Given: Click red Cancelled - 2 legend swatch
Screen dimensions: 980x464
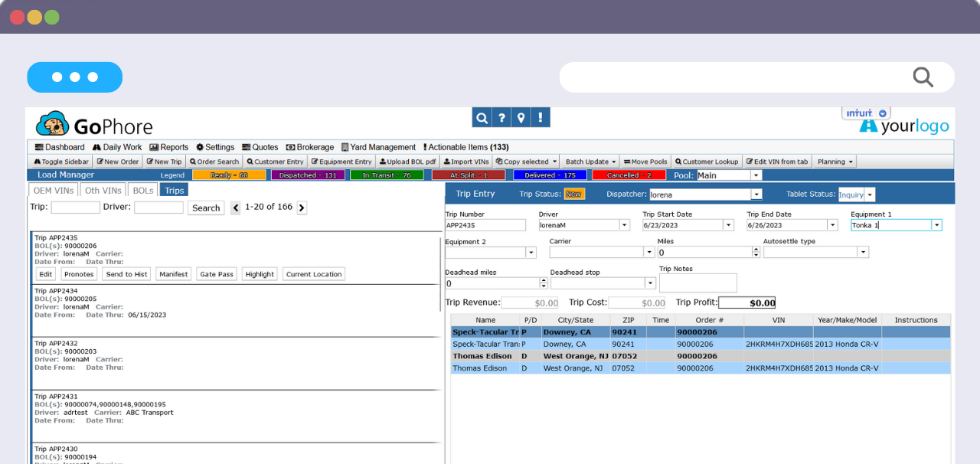Looking at the screenshot, I should pyautogui.click(x=629, y=175).
